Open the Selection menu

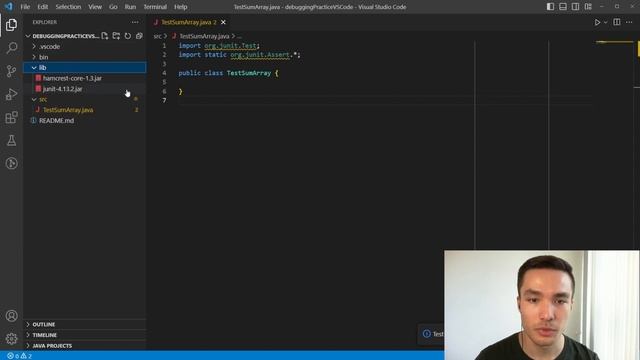pyautogui.click(x=68, y=7)
